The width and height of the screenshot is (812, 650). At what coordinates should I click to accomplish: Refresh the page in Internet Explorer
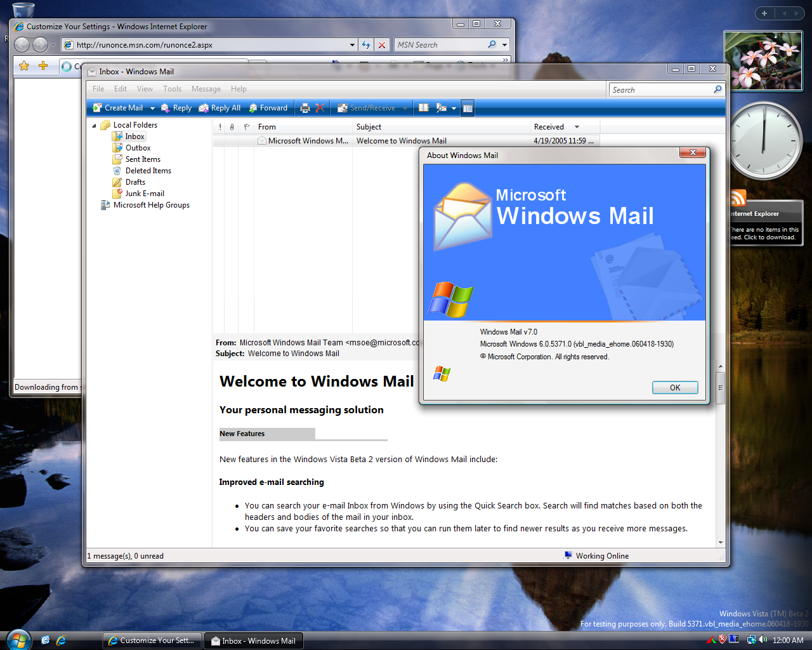(x=366, y=45)
